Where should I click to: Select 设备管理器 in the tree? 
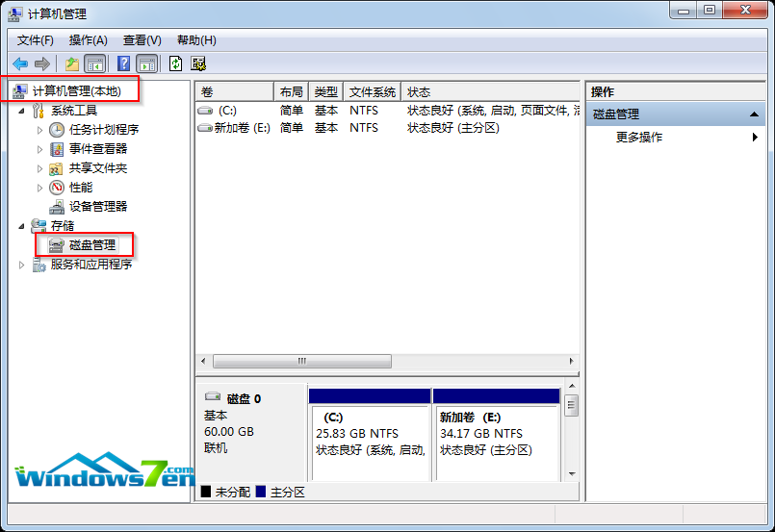(97, 206)
